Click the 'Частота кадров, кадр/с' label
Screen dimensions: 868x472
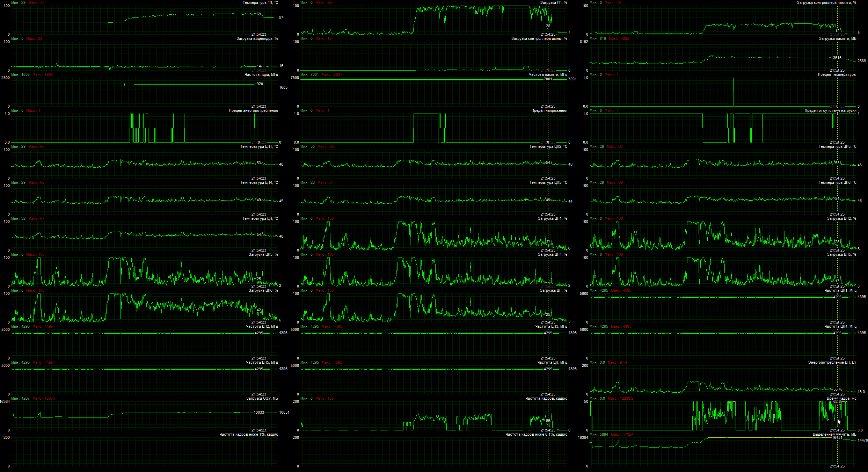pyautogui.click(x=546, y=398)
